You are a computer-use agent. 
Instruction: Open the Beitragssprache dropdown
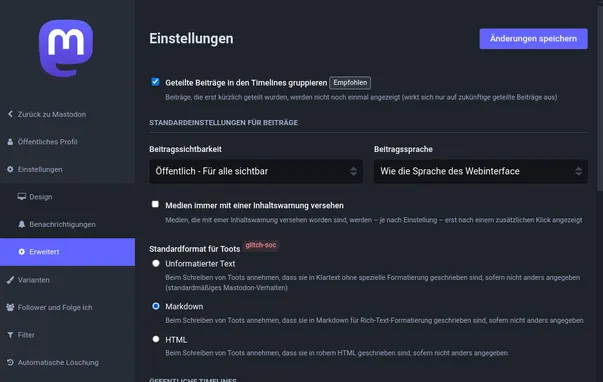pos(481,171)
